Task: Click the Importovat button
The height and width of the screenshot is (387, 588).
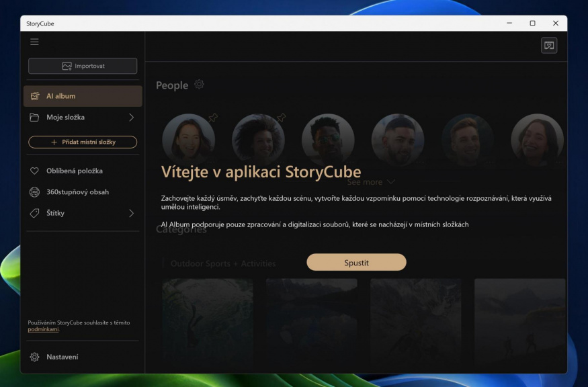Action: [83, 66]
